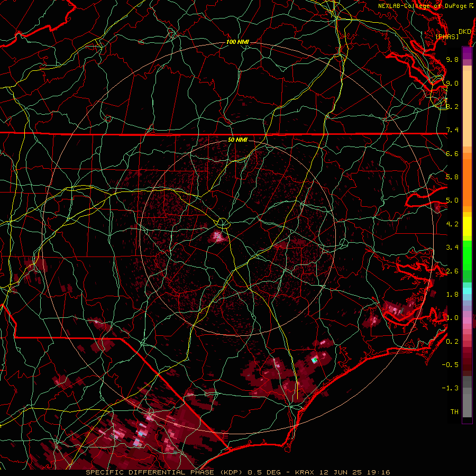Click the 0.5 DEG elevation text in the caption
476x476 pixels.
pyautogui.click(x=264, y=472)
